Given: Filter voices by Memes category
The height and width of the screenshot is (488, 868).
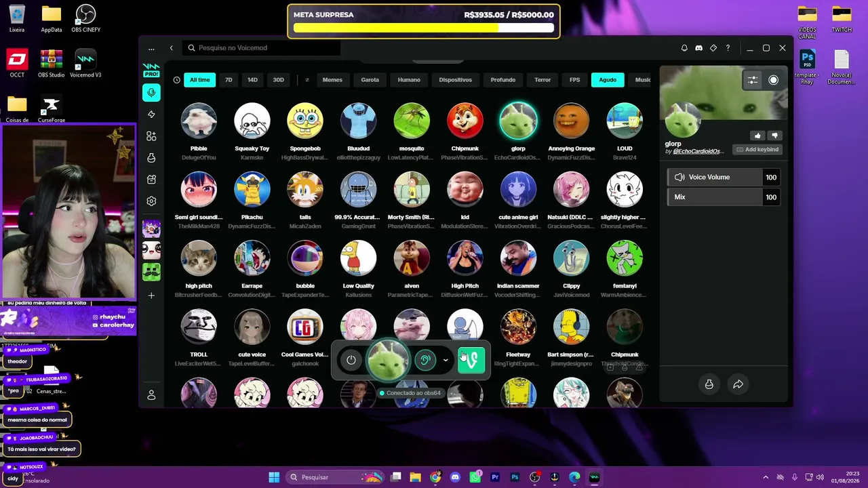Looking at the screenshot, I should pos(332,80).
